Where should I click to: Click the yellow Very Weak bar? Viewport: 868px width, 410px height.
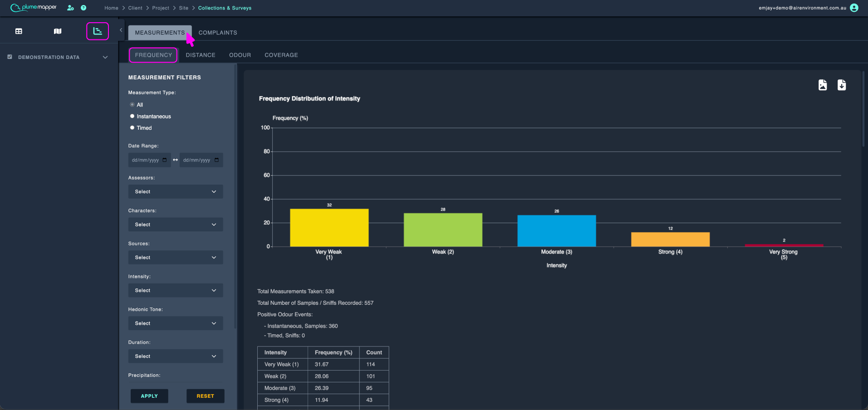coord(329,228)
